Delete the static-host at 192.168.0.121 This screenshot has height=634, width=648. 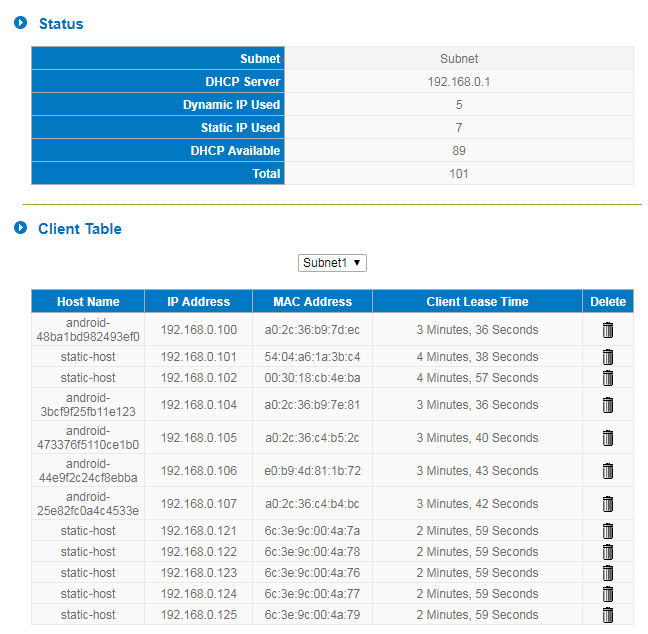607,531
